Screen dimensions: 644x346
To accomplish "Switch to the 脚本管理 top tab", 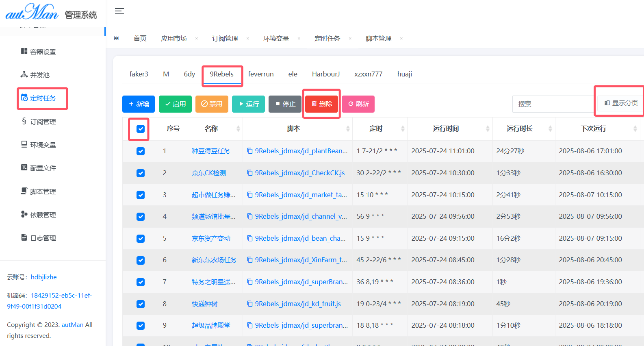I will 378,38.
